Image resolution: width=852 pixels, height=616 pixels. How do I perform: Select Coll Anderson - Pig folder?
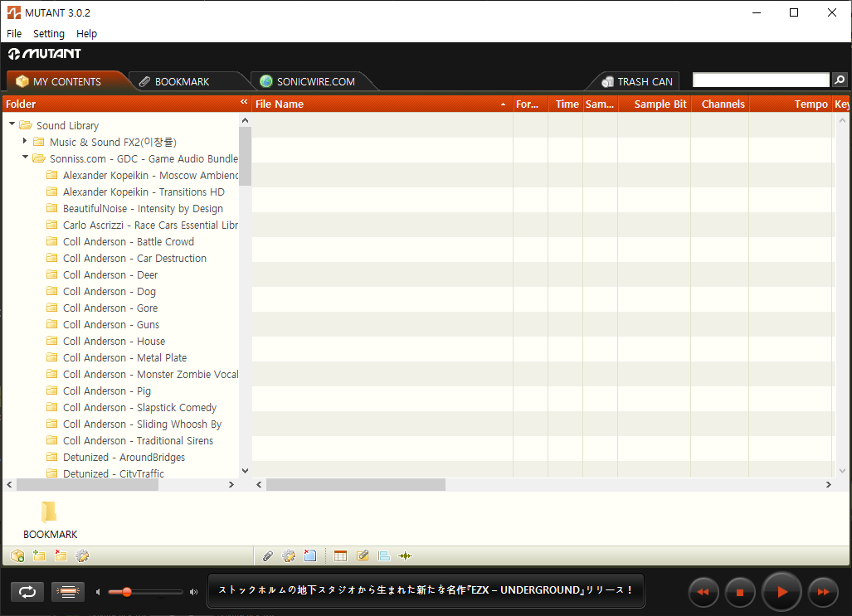tap(106, 391)
